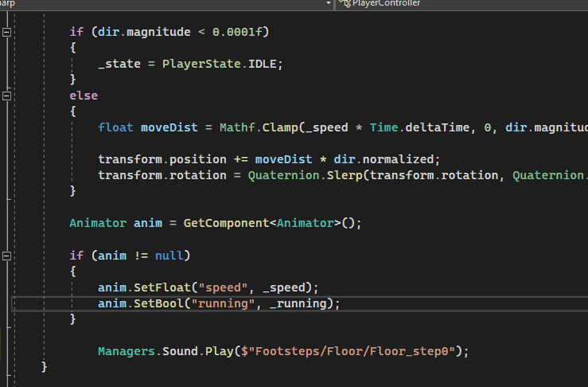
Task: Collapse the else code block
Action: point(7,96)
